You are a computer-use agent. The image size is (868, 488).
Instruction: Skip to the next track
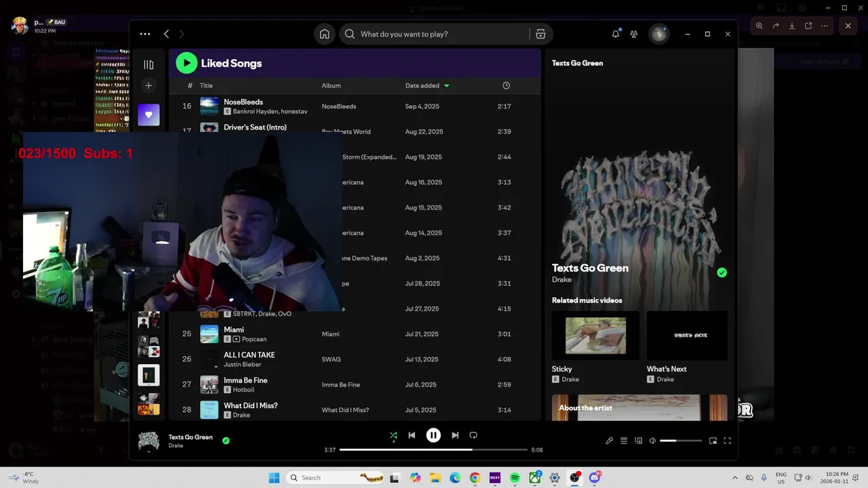point(455,435)
